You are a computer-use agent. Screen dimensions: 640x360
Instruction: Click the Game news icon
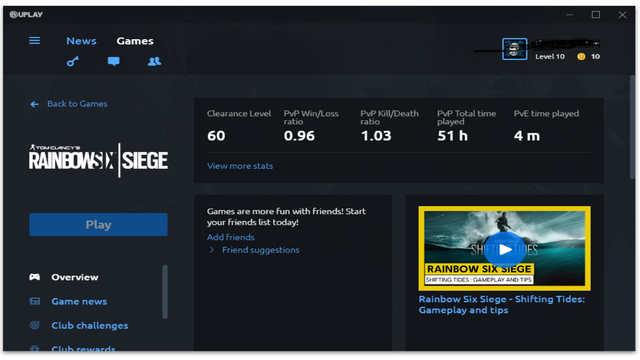35,301
